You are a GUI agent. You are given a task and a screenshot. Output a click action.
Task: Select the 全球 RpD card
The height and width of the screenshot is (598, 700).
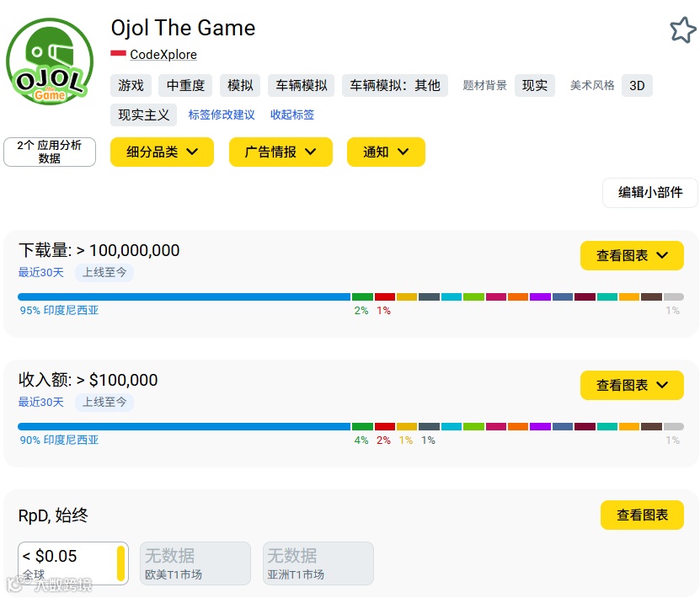(73, 563)
